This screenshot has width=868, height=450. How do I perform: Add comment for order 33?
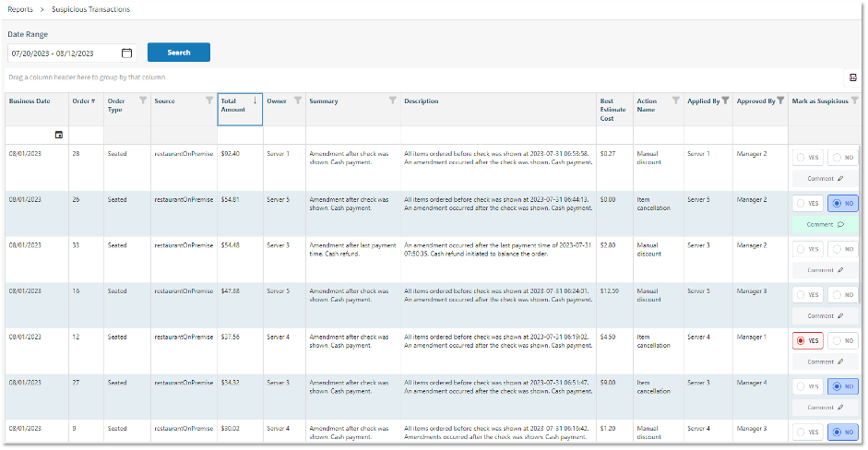click(826, 270)
